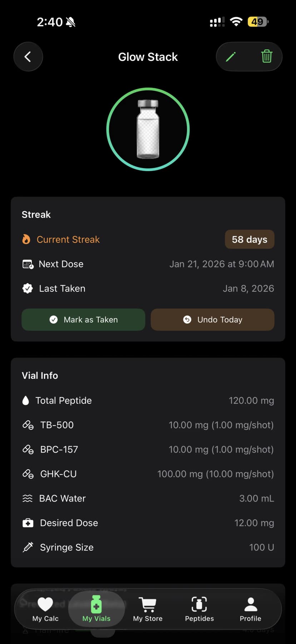Tap the trash delete icon
This screenshot has height=644, width=296.
267,57
